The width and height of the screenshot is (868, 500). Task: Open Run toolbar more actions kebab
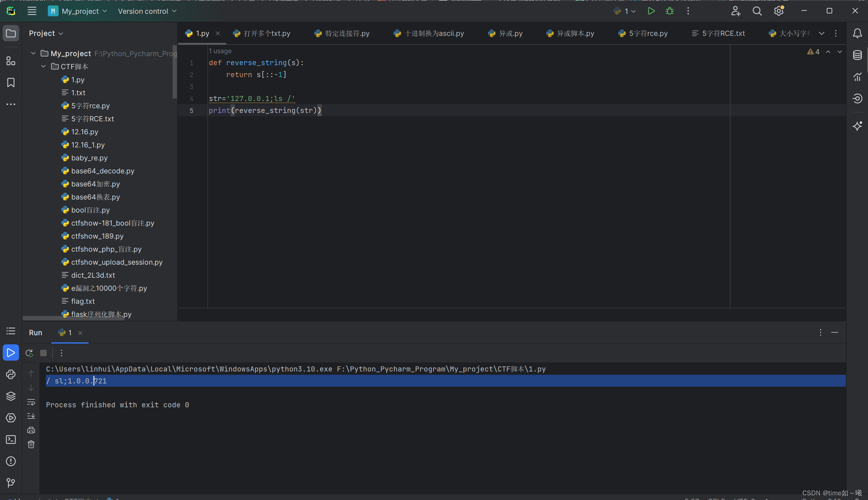[62, 353]
